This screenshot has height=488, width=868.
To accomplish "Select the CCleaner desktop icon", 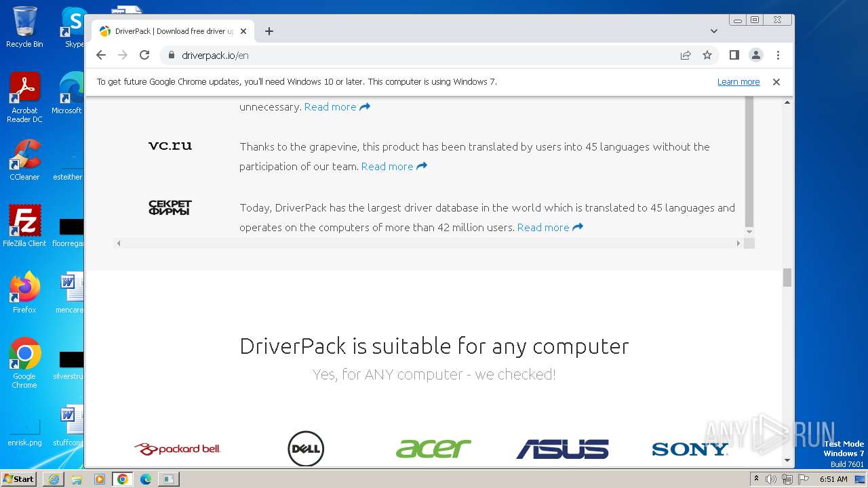I will point(24,160).
